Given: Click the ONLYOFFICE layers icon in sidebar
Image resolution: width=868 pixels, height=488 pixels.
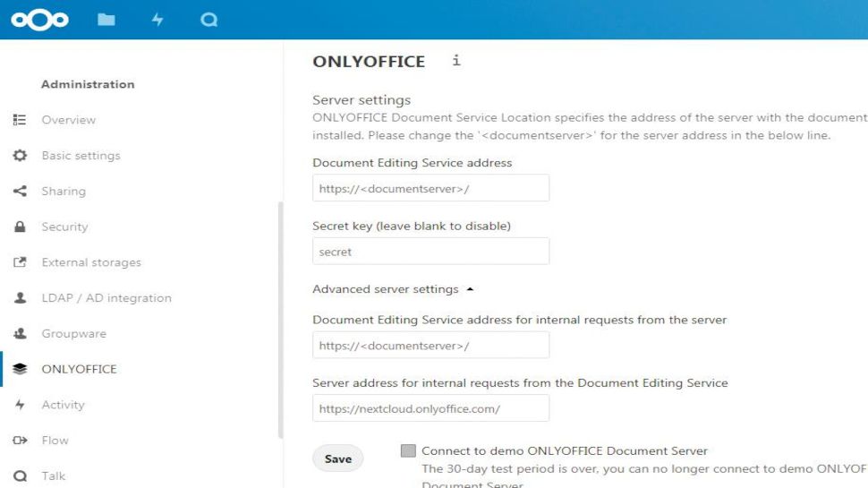Looking at the screenshot, I should [x=20, y=369].
